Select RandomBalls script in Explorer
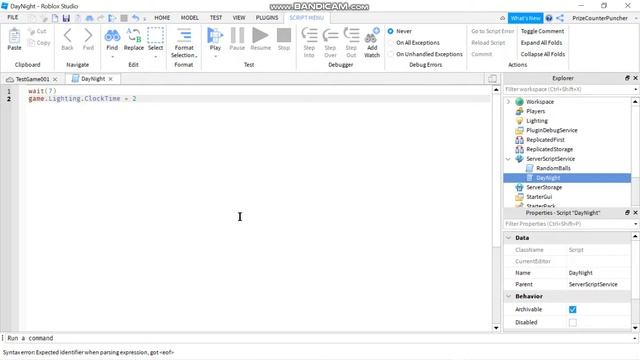The width and height of the screenshot is (640, 360). [x=553, y=168]
